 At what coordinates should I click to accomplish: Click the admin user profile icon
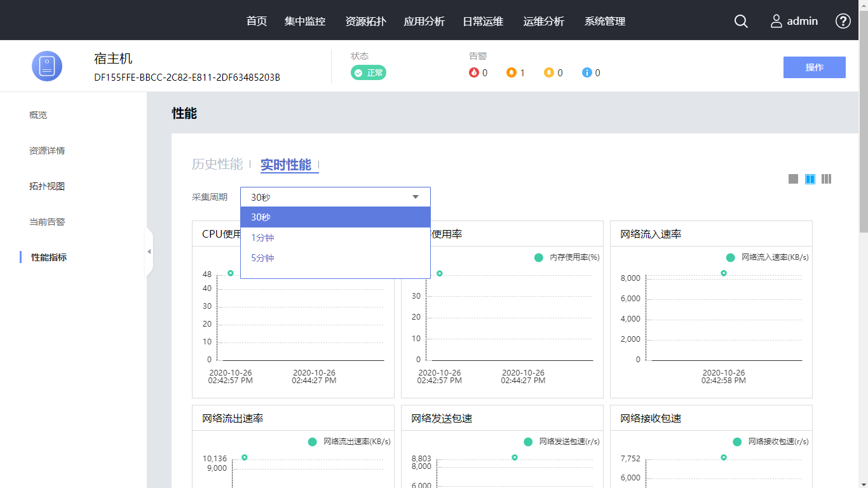pyautogui.click(x=776, y=21)
